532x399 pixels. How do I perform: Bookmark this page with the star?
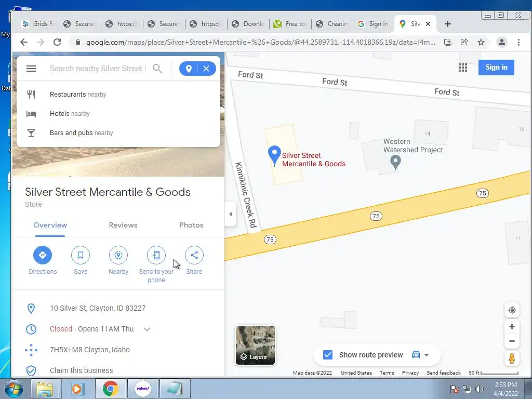[481, 42]
